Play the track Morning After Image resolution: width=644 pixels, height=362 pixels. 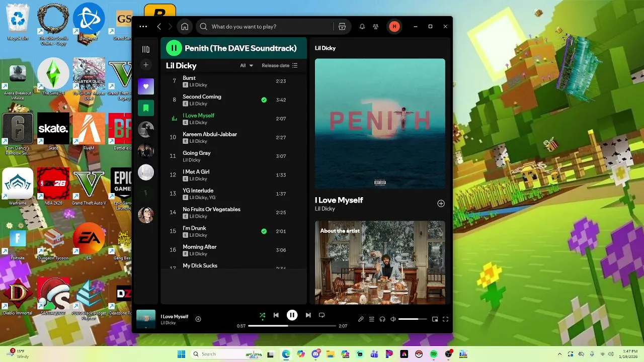pyautogui.click(x=233, y=250)
